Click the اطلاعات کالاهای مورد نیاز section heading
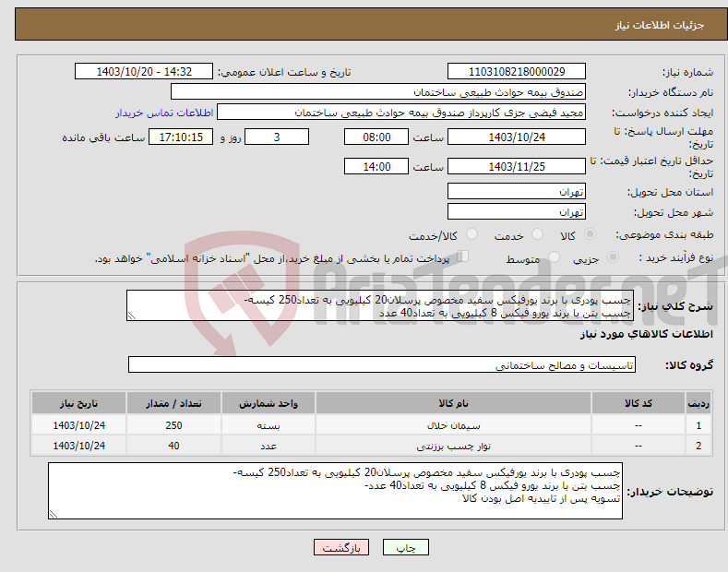 pos(646,334)
